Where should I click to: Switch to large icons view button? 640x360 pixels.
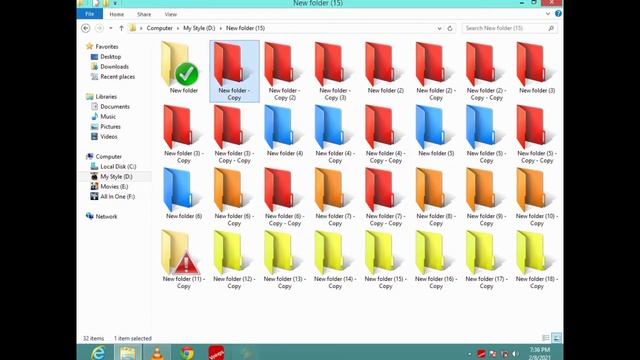click(x=556, y=338)
